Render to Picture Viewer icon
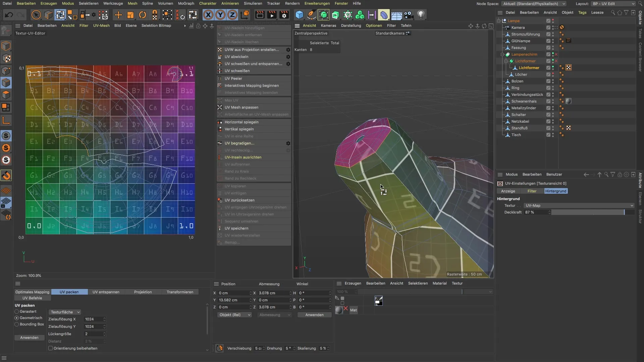 coord(272,15)
